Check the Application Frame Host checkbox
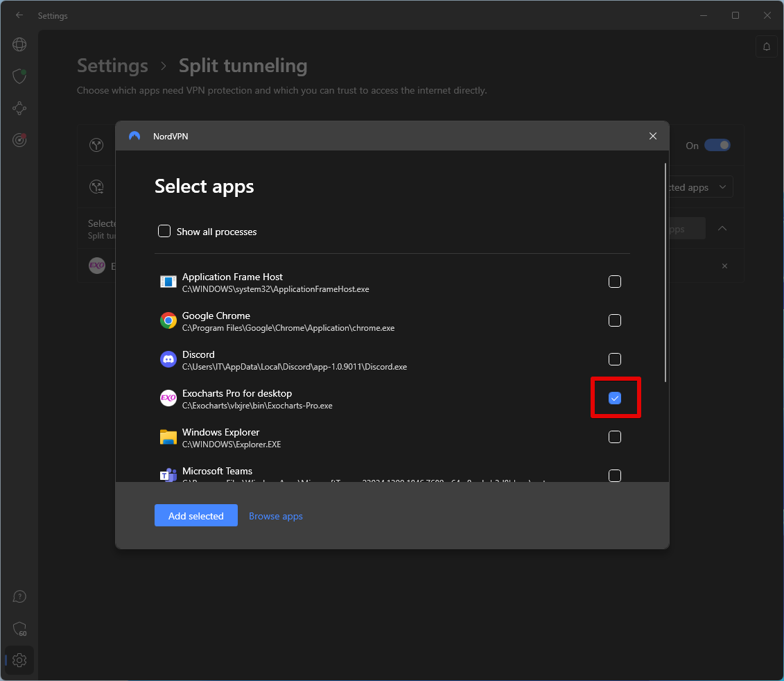The height and width of the screenshot is (681, 784). [614, 282]
